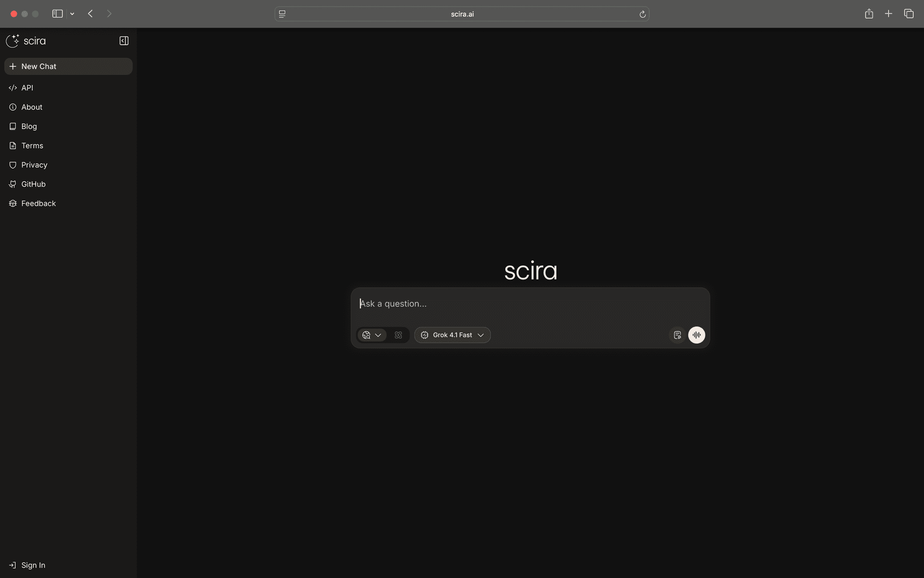924x578 pixels.
Task: Open the API page
Action: point(27,88)
